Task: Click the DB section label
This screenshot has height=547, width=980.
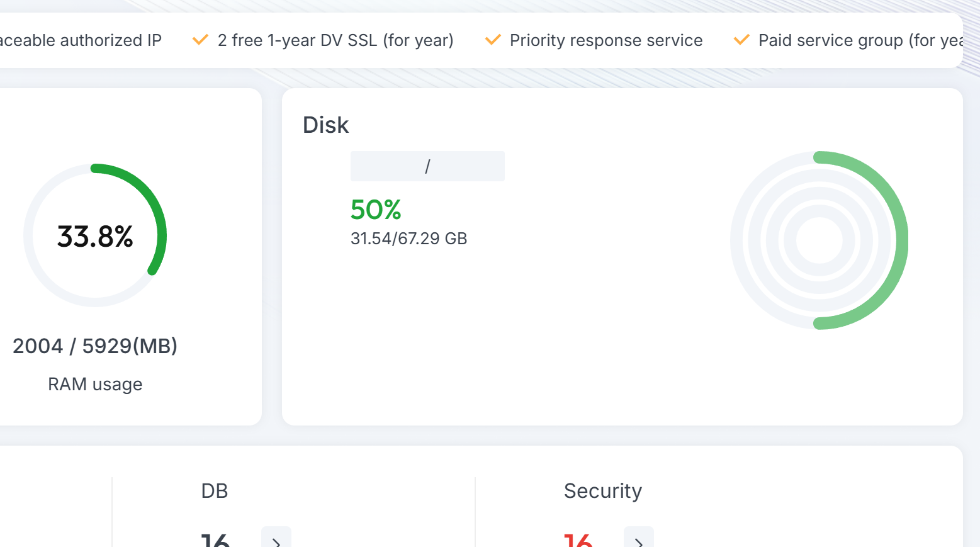Action: [215, 491]
